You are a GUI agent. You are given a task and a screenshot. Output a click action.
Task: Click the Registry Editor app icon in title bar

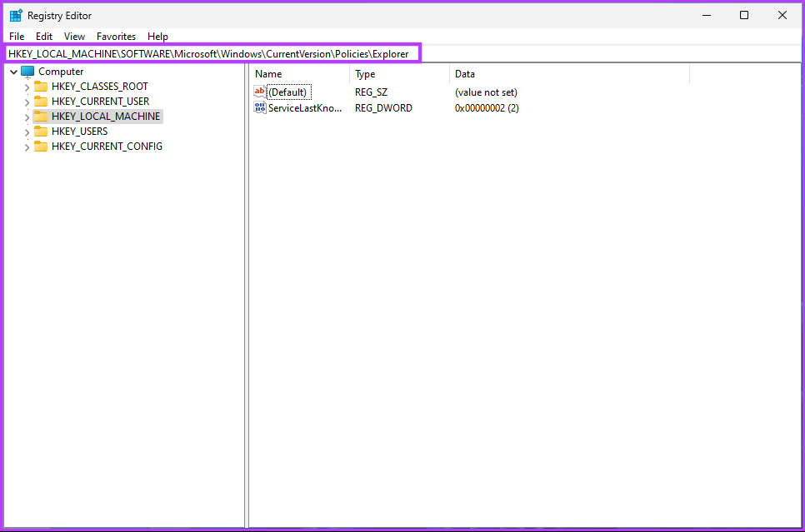[x=16, y=15]
